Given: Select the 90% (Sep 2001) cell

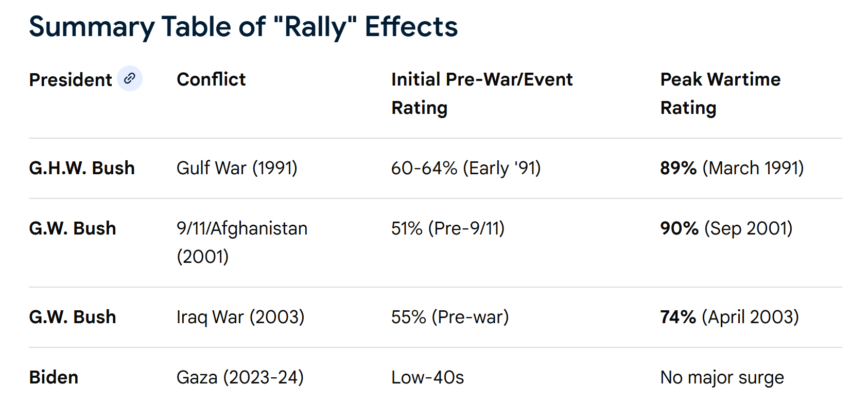Looking at the screenshot, I should (x=726, y=228).
